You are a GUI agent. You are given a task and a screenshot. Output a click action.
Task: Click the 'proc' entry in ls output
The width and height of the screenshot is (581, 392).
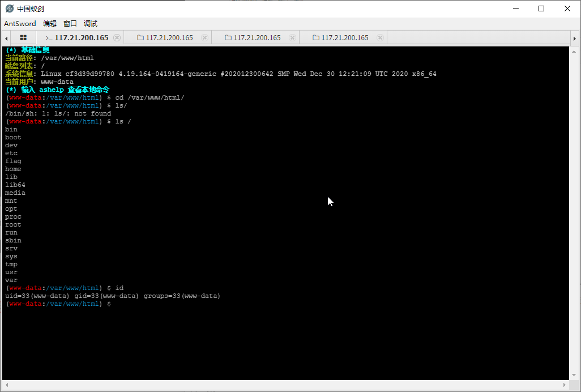click(x=14, y=217)
